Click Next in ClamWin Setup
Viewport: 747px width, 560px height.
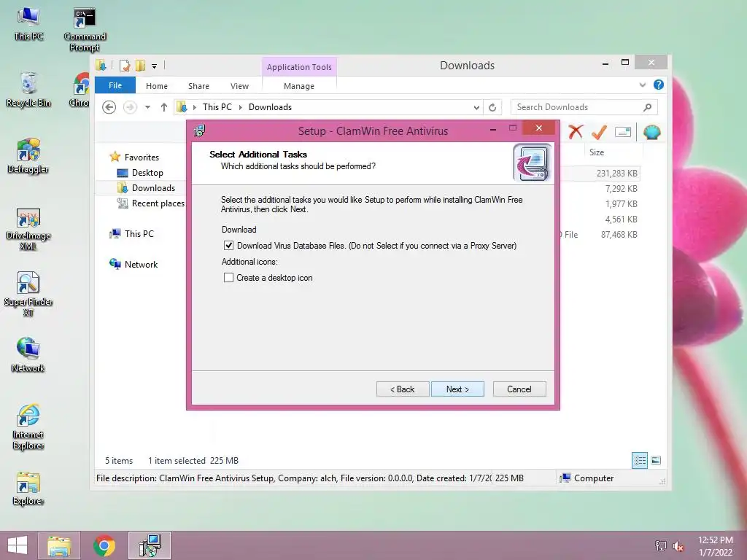pos(457,389)
